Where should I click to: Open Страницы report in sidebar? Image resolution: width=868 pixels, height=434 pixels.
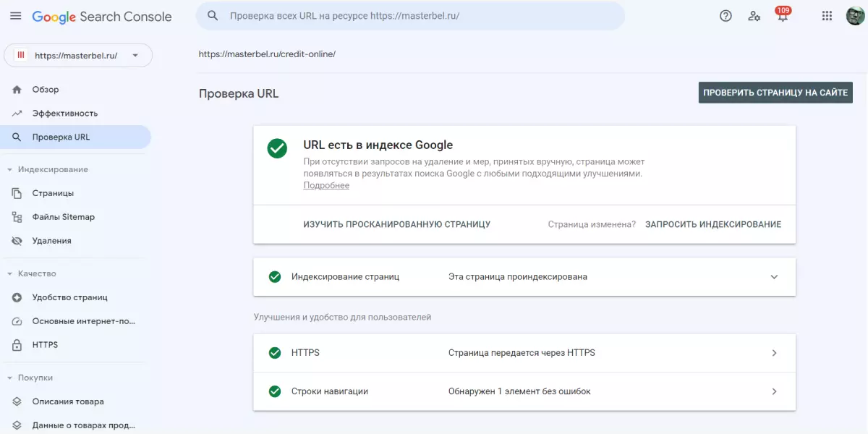[x=75, y=194]
